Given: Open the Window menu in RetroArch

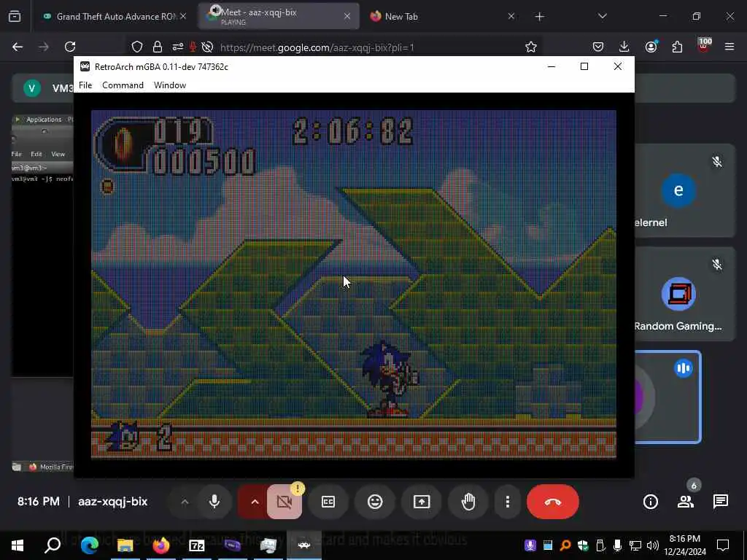Looking at the screenshot, I should click(x=169, y=85).
